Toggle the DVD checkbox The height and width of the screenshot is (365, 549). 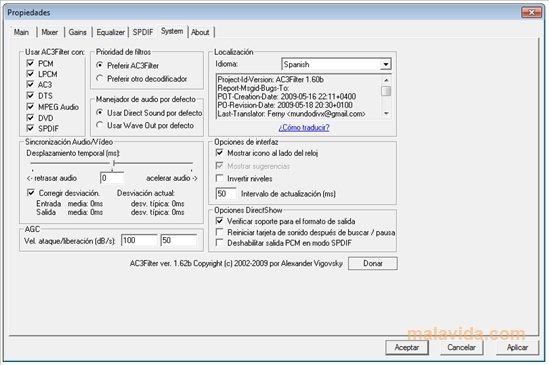30,118
